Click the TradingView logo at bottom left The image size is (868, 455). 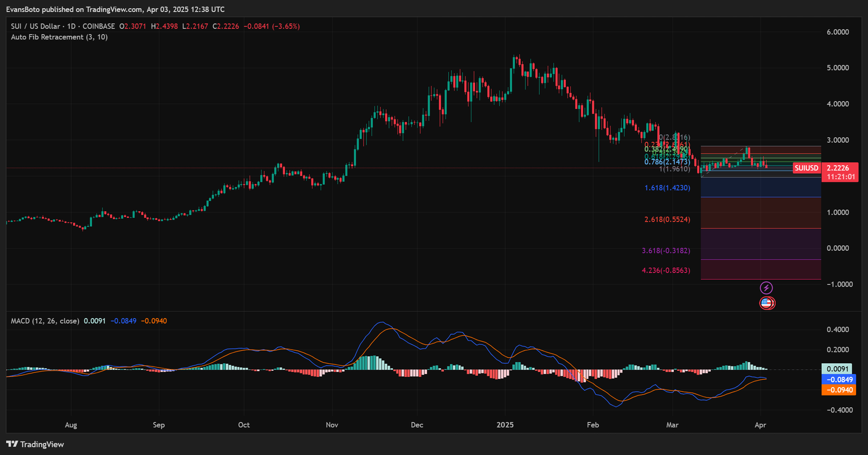(x=35, y=444)
